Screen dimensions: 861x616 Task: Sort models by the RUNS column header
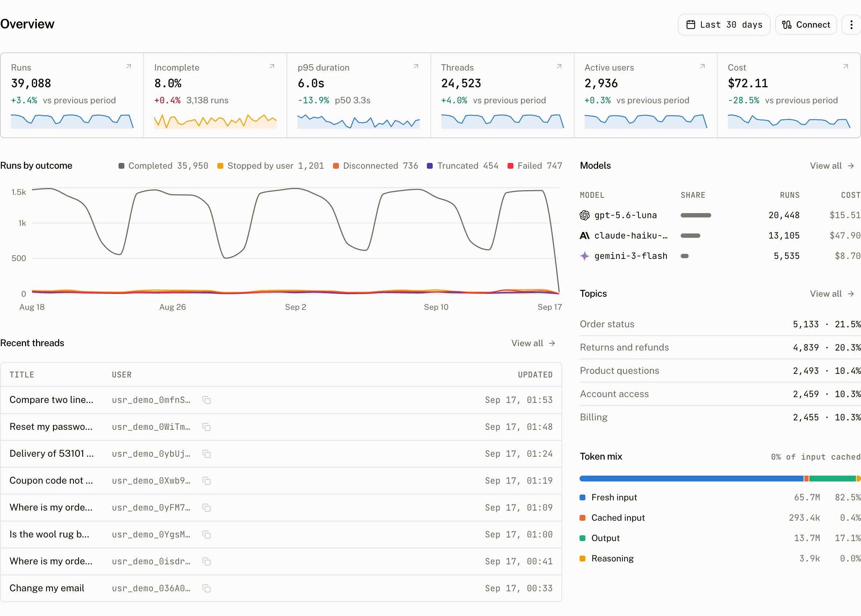(x=790, y=195)
